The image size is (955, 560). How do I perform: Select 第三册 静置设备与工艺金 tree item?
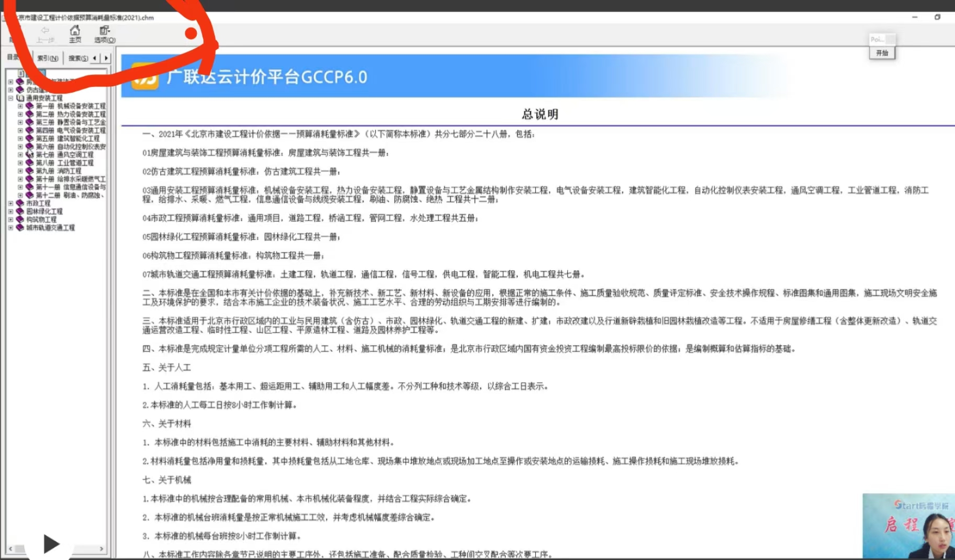(71, 122)
